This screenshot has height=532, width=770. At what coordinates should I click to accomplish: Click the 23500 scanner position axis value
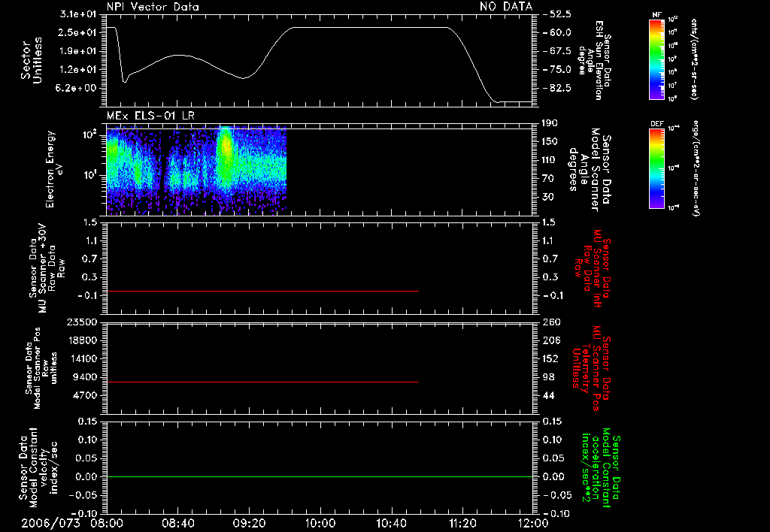(x=81, y=322)
